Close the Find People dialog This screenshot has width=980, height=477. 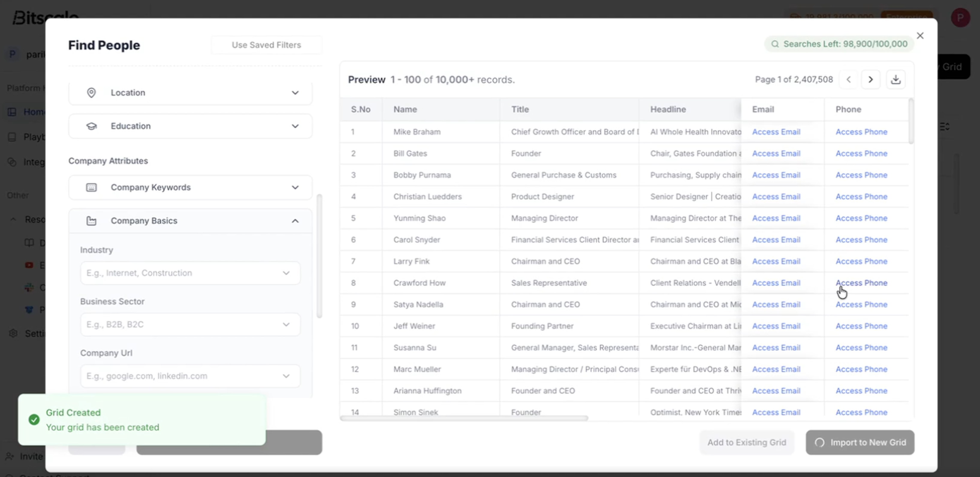(920, 36)
